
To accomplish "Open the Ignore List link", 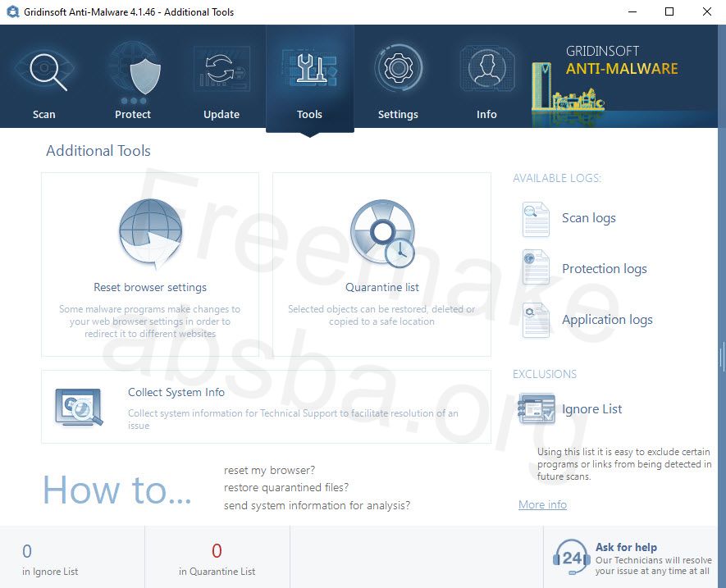I will pyautogui.click(x=591, y=409).
